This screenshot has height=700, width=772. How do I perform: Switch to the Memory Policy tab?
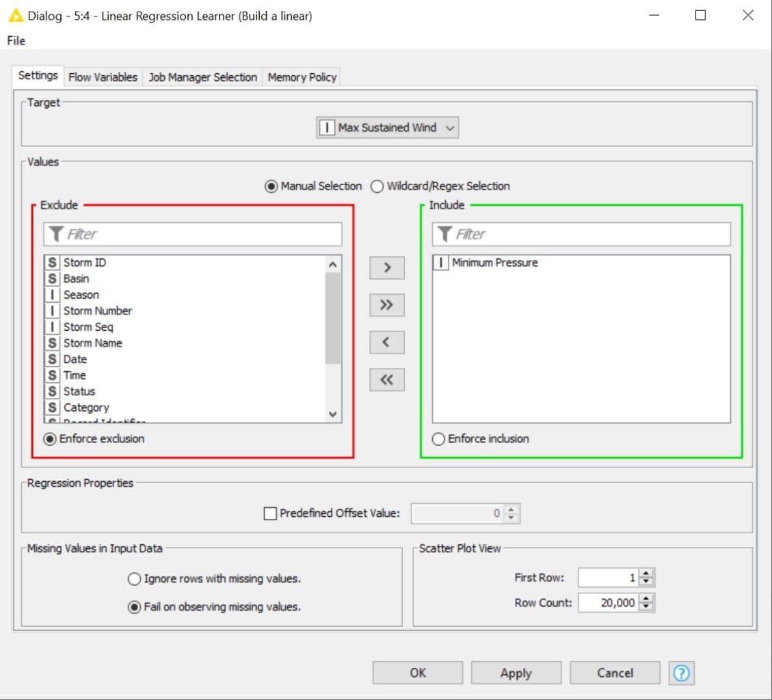(x=302, y=77)
